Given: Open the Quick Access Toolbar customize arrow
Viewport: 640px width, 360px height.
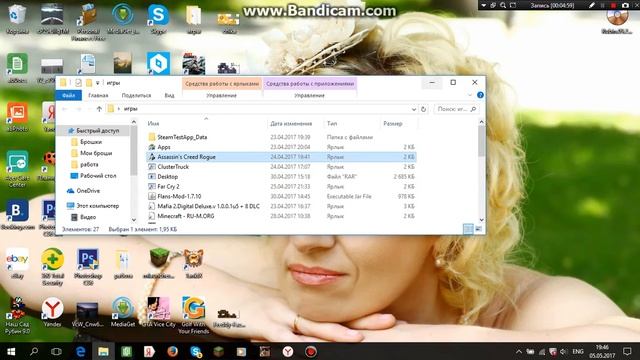Looking at the screenshot, I should pyautogui.click(x=98, y=83).
